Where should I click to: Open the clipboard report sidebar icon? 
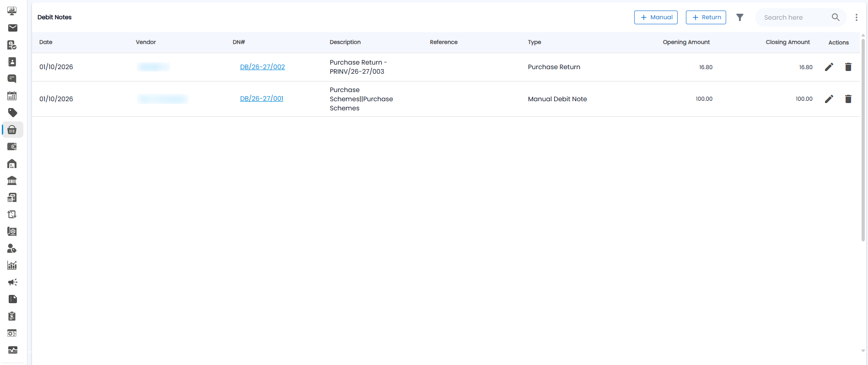pos(12,316)
